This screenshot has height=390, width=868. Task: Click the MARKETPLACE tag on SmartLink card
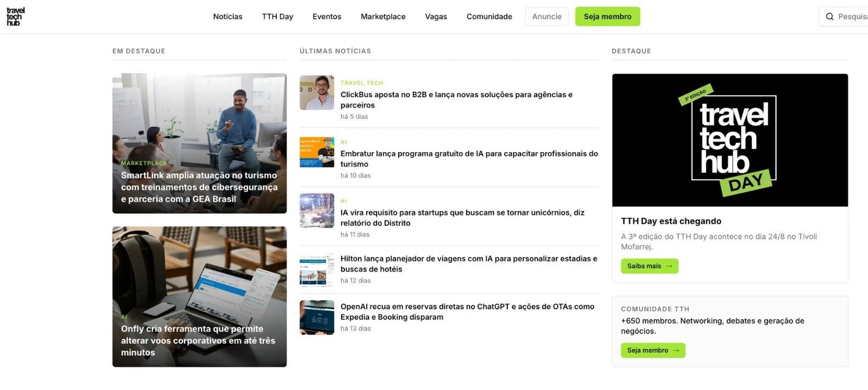(x=144, y=163)
